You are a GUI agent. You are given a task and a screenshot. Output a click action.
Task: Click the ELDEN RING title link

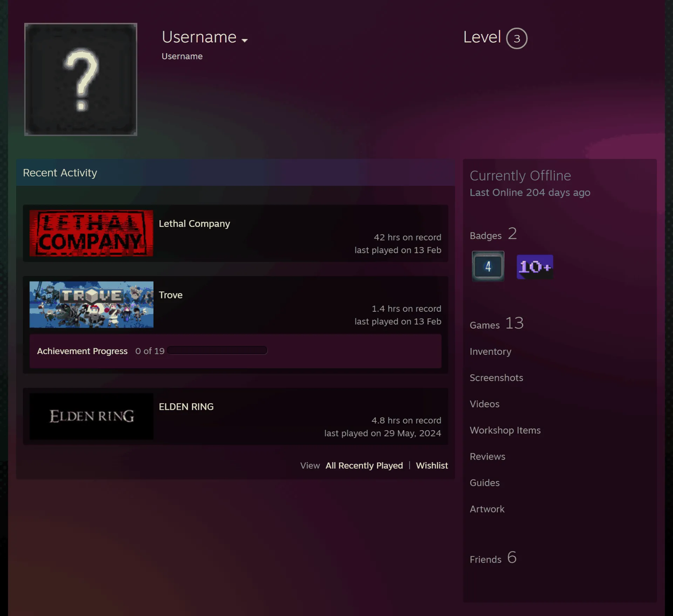point(186,407)
